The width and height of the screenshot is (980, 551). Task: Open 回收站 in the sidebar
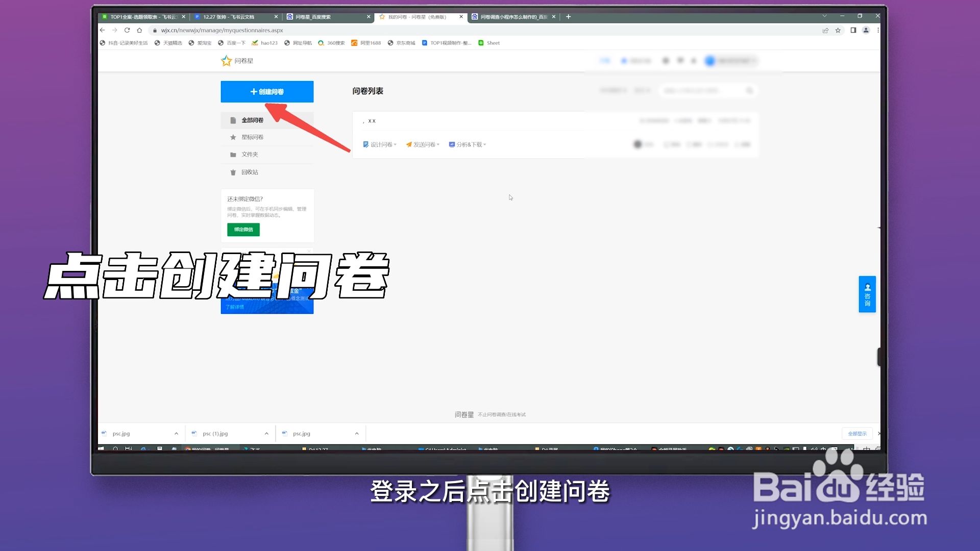267,172
